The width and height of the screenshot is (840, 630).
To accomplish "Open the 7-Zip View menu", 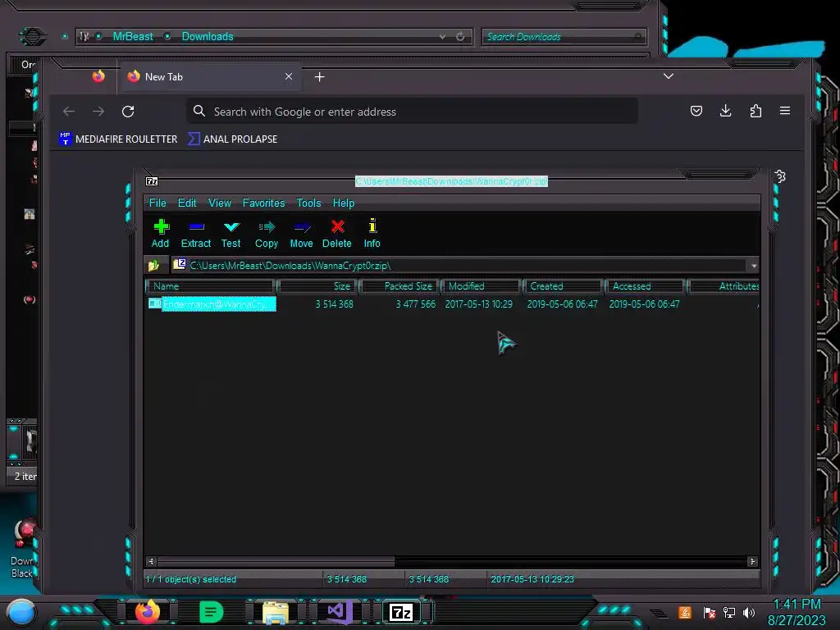I will click(220, 203).
